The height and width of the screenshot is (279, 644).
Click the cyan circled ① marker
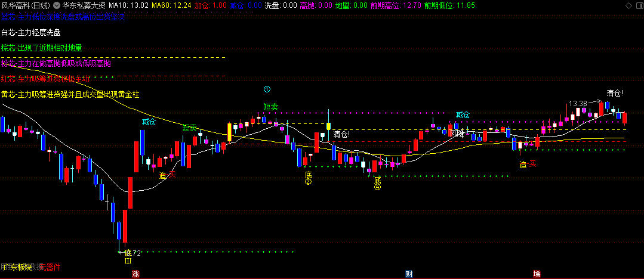coord(267,89)
